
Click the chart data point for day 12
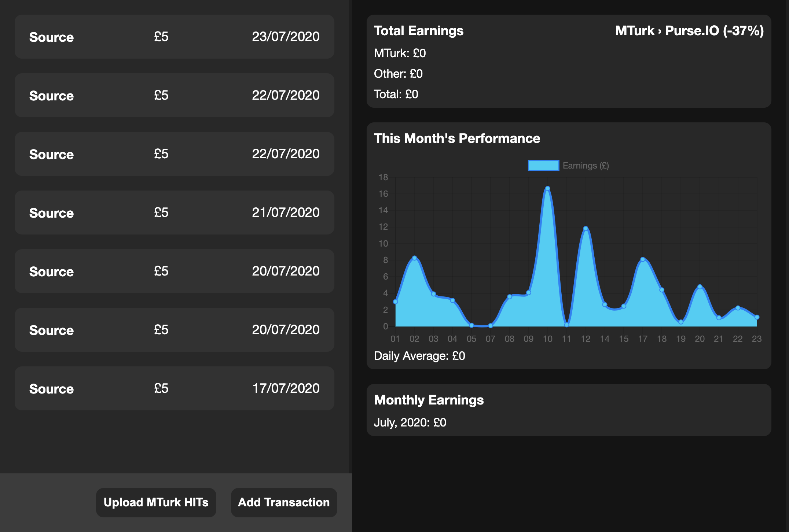586,229
